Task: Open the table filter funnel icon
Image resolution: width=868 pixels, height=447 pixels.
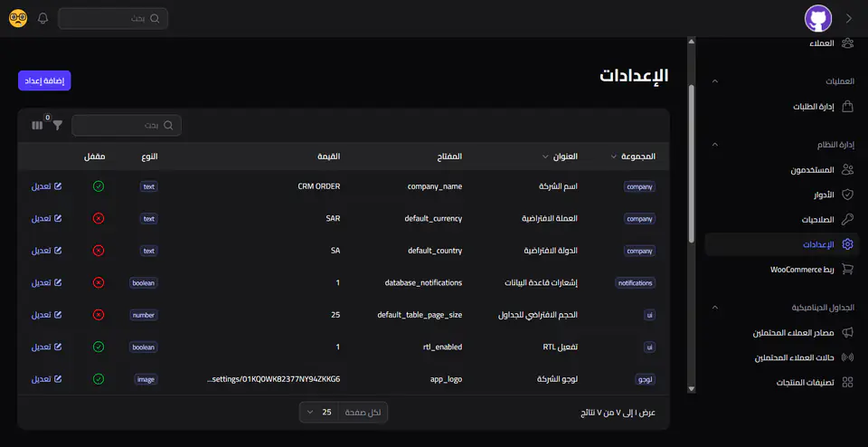Action: [58, 125]
